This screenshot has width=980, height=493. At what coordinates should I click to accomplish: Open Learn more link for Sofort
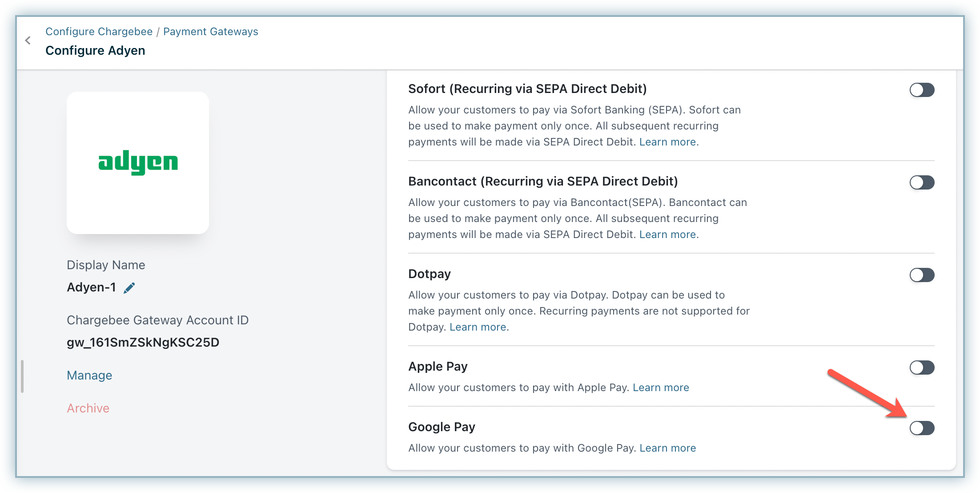tap(667, 142)
